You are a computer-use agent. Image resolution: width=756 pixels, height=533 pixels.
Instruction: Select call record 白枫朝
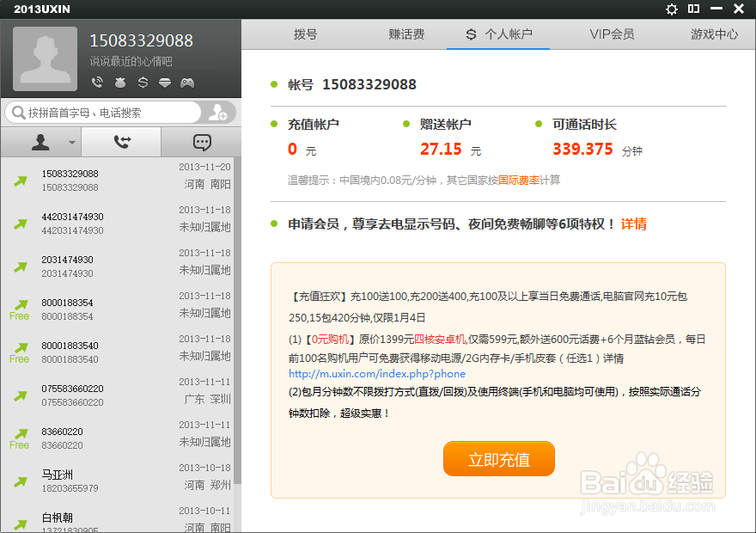tap(117, 518)
